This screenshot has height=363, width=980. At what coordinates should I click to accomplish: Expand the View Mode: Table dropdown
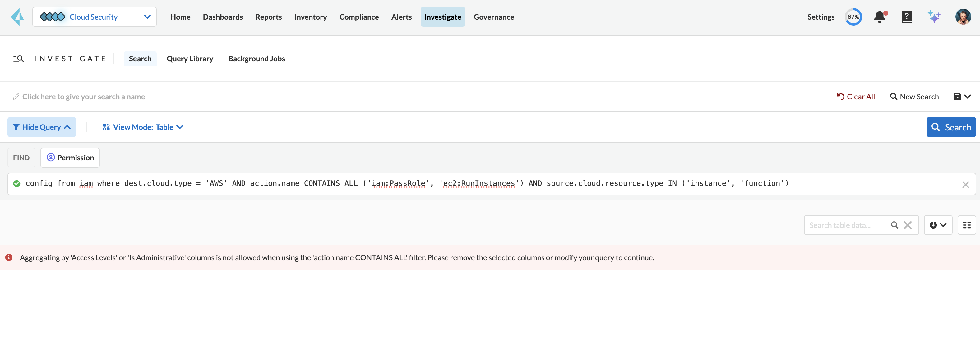click(x=143, y=127)
